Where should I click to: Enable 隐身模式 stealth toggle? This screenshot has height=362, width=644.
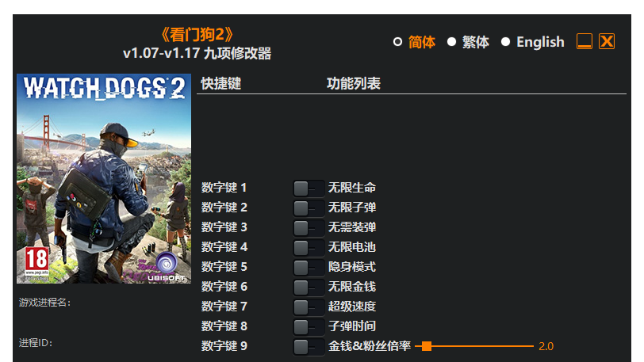(309, 268)
